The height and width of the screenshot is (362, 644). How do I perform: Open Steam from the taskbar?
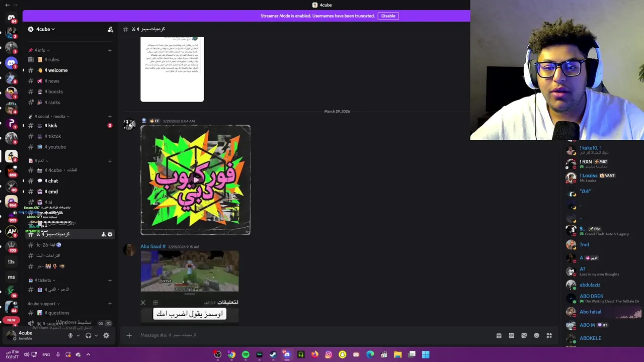pos(273,354)
